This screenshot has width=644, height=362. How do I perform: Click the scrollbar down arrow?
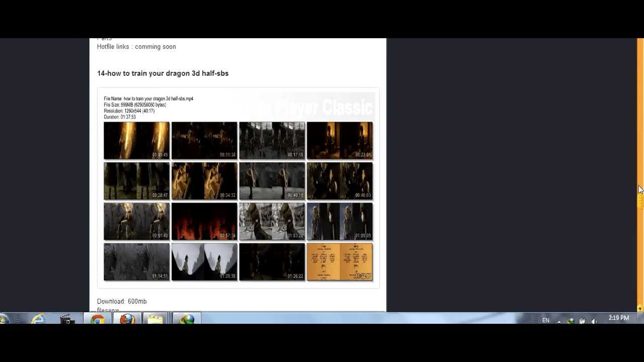640,309
